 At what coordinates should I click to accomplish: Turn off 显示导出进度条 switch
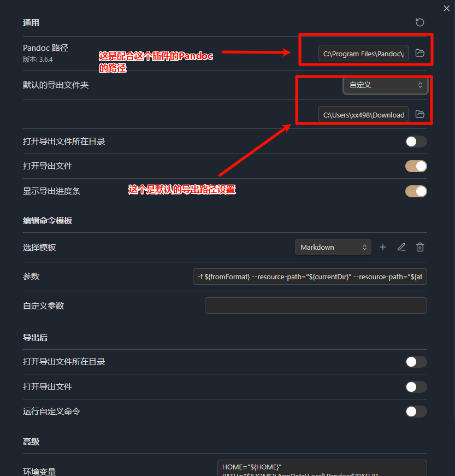(416, 191)
